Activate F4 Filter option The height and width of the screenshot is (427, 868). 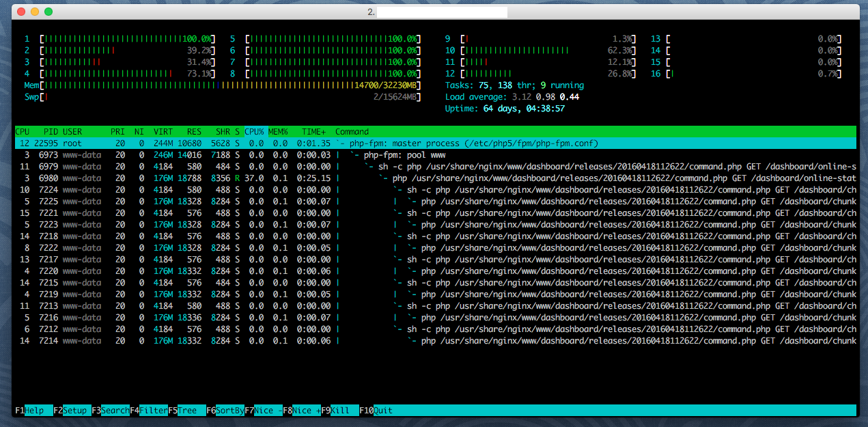click(148, 411)
